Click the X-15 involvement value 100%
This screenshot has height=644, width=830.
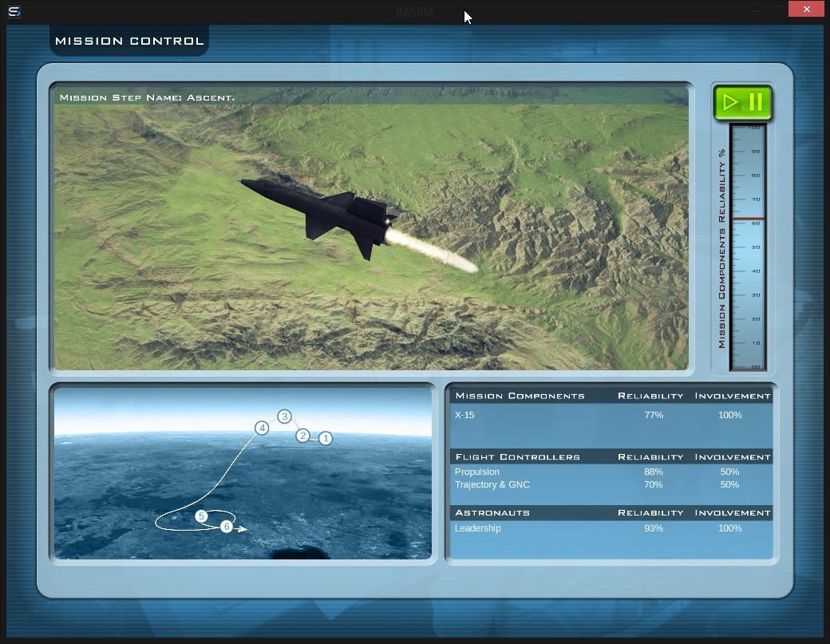pos(730,415)
